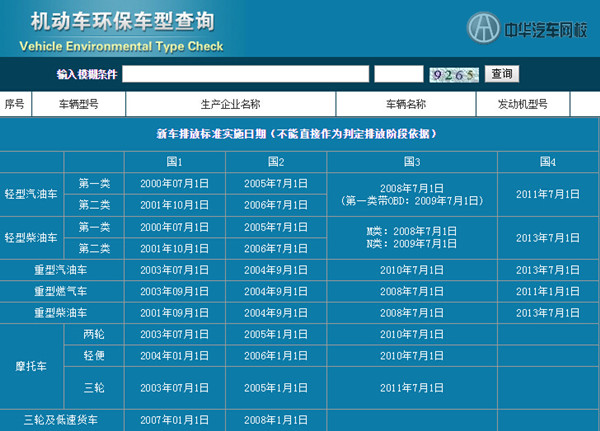Select the 车辆型号 column header
The width and height of the screenshot is (600, 431).
pyautogui.click(x=79, y=104)
